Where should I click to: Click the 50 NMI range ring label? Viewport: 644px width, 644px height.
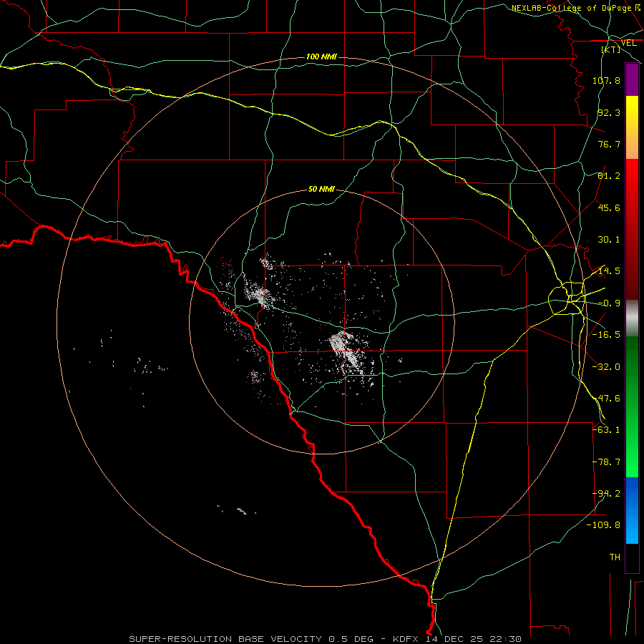tap(321, 190)
